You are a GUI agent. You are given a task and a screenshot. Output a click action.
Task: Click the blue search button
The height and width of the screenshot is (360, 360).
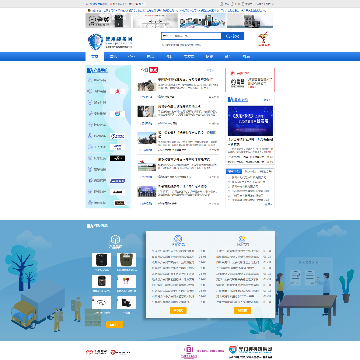[x=233, y=36]
